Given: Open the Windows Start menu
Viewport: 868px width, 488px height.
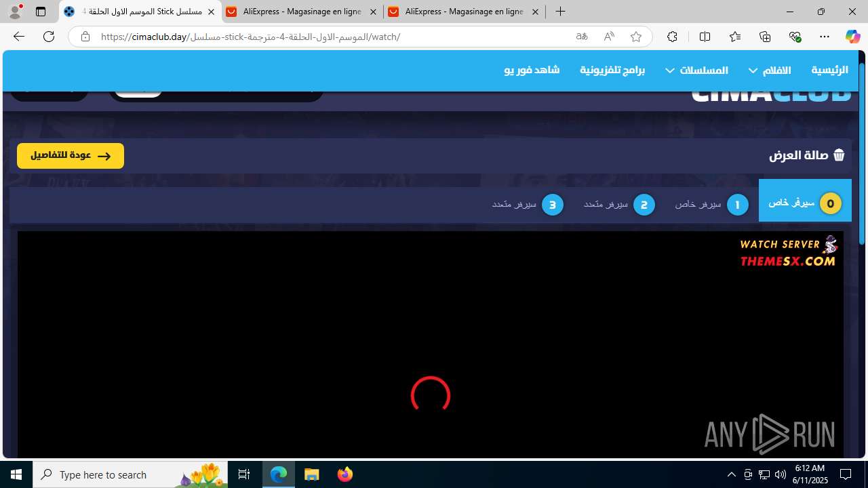Looking at the screenshot, I should [x=16, y=474].
